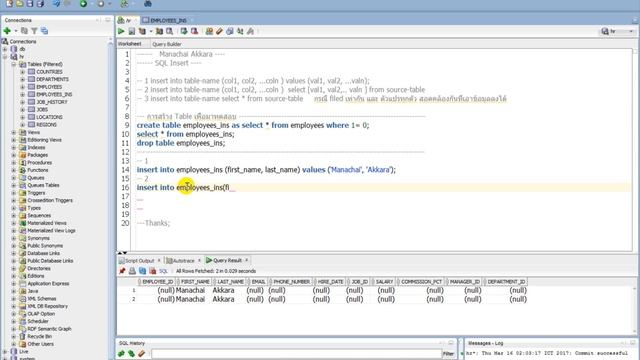This screenshot has height=360, width=640.
Task: Open the connection selector dropdown showing hr
Action: [618, 31]
